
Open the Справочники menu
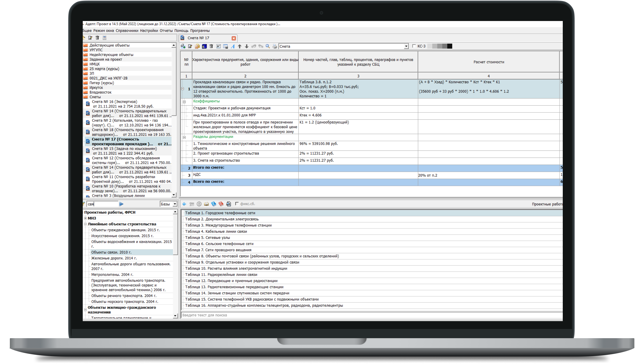pyautogui.click(x=127, y=30)
